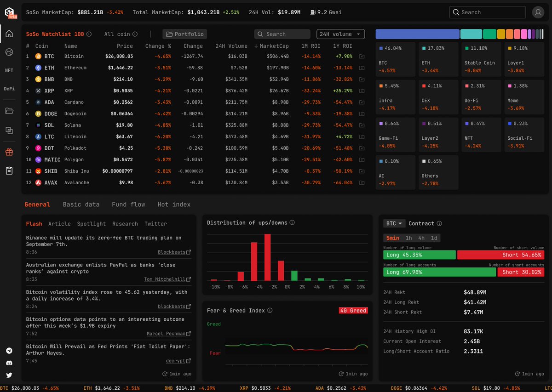Open the clipboard icon in left sidebar
The image size is (552, 392).
[9, 170]
